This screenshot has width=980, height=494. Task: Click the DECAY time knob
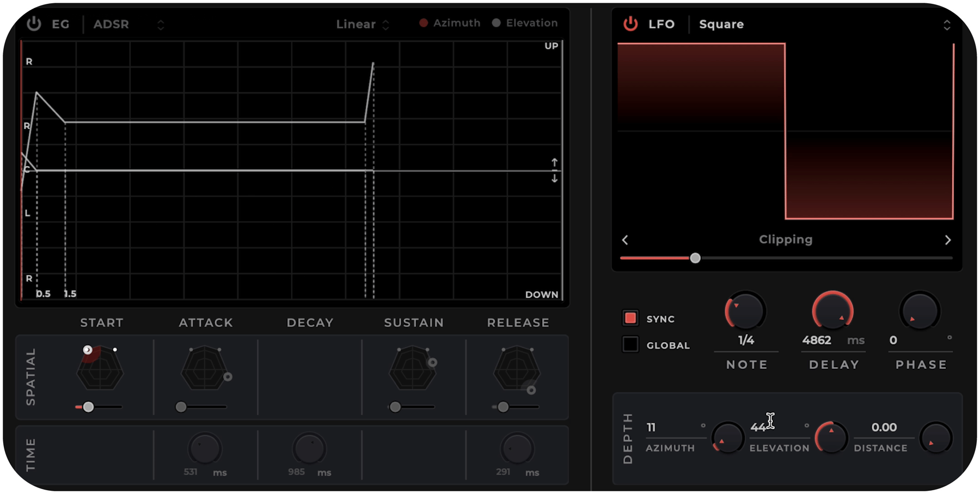[309, 449]
